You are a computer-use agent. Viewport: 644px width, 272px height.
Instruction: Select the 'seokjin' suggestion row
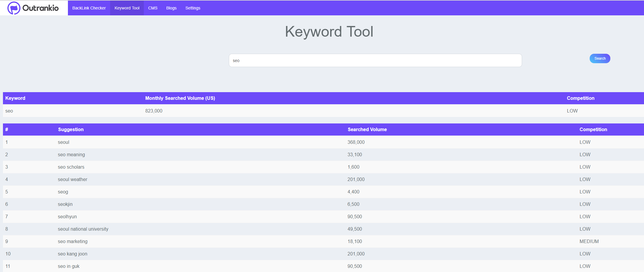[65, 204]
